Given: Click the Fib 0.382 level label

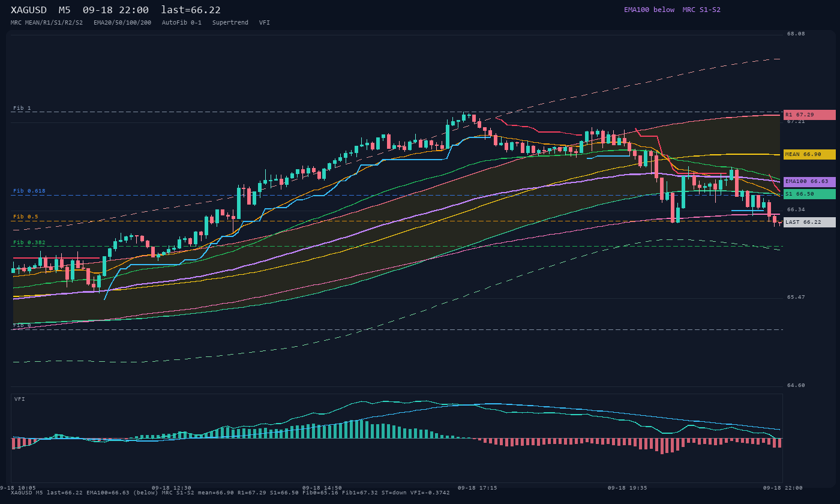Looking at the screenshot, I should pos(29,242).
